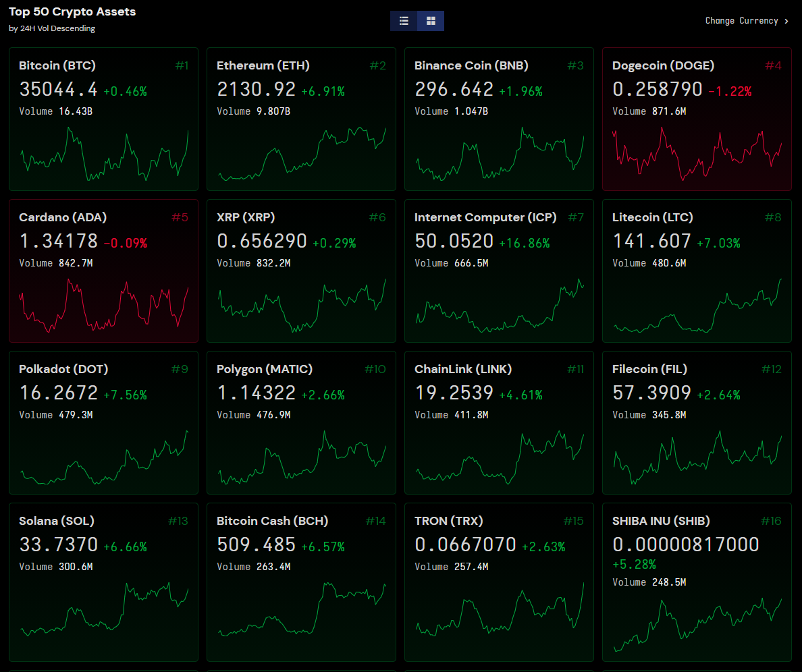Open the Ethereum (ETH) card title
Screen dimensions: 802x672
[263, 65]
